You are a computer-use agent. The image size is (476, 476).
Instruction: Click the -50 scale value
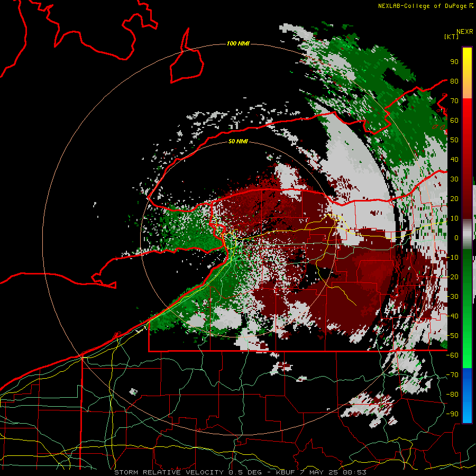pos(452,336)
